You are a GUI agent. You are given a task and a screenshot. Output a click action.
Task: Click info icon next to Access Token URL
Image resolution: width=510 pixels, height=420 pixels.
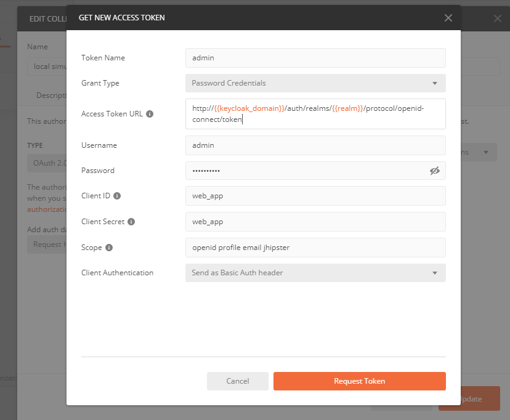[x=150, y=114]
